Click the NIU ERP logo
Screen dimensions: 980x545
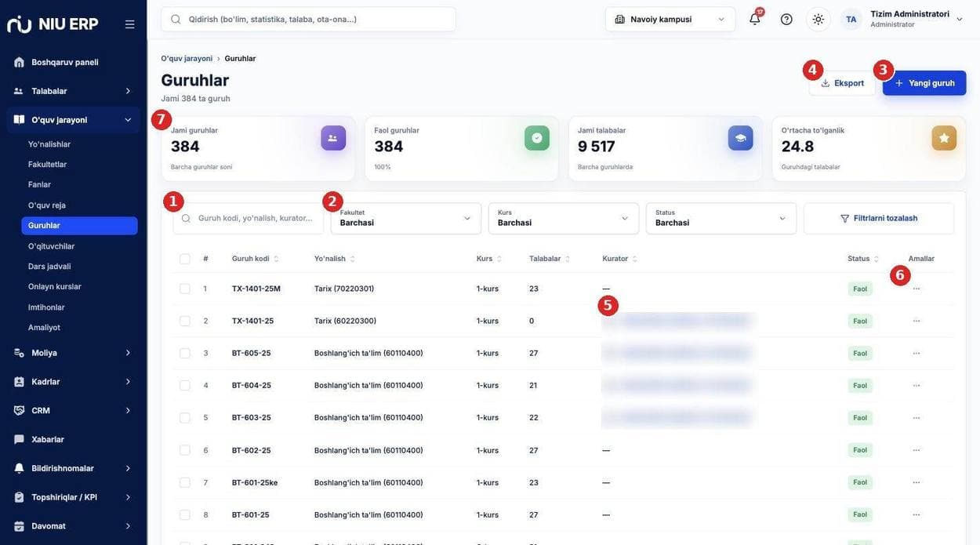tap(53, 24)
